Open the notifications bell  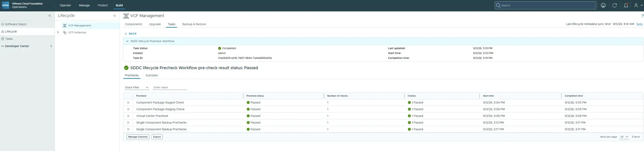pyautogui.click(x=626, y=5)
